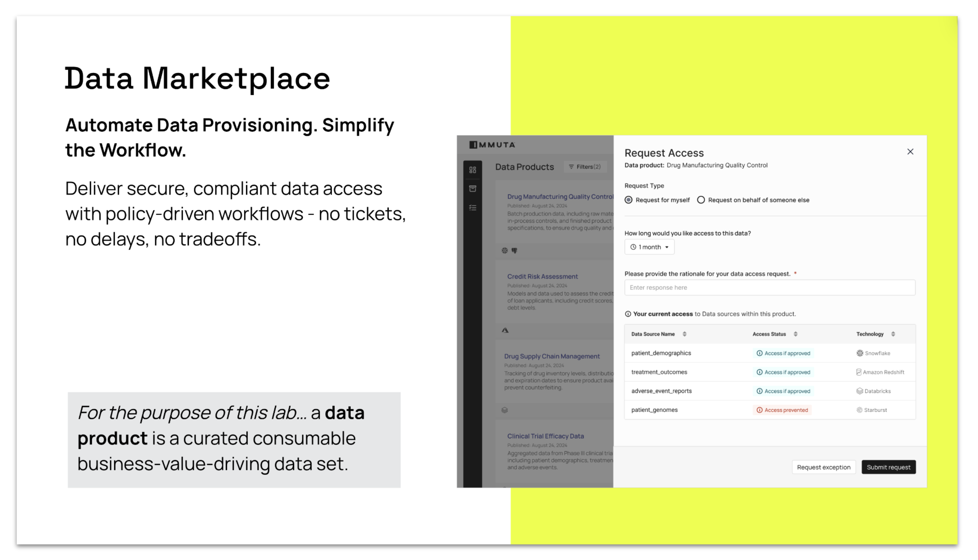This screenshot has height=560, width=978.
Task: Click the Databricks technology icon
Action: coord(859,391)
